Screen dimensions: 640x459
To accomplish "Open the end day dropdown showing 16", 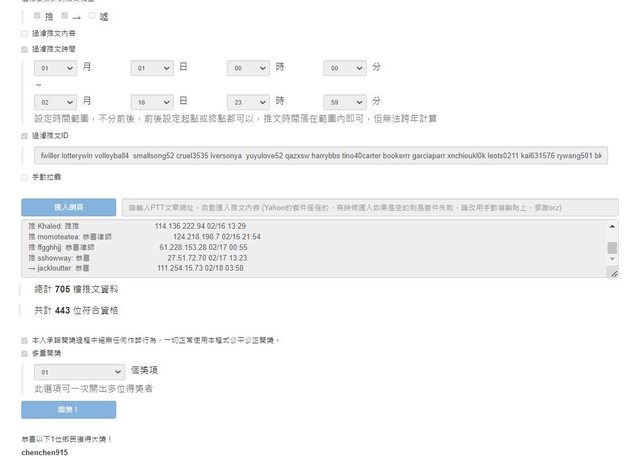I will click(x=152, y=102).
